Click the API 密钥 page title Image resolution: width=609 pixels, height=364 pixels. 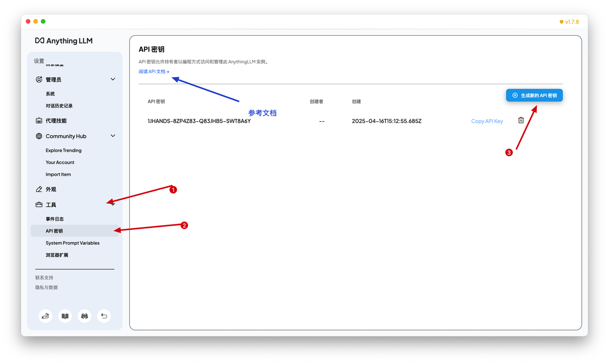(x=152, y=49)
